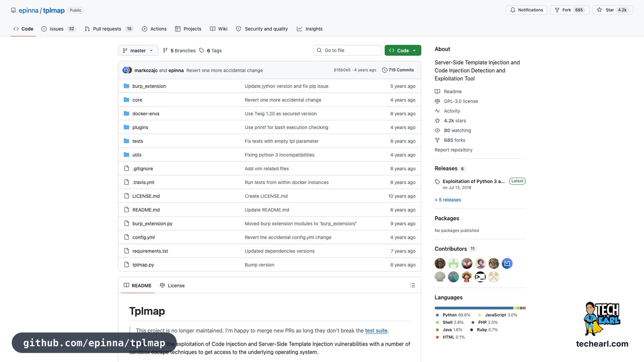Click the tag icon next to 6 Tags

click(202, 51)
